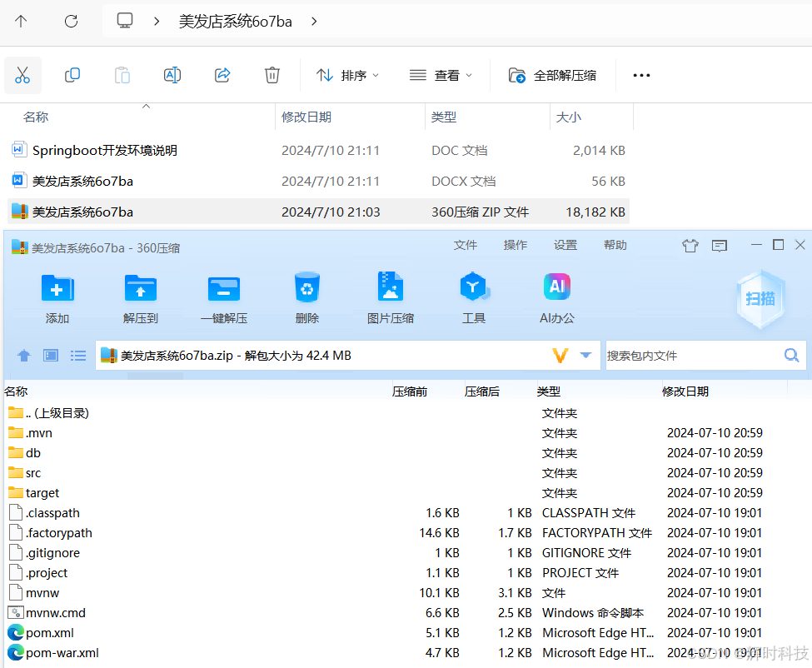812x668 pixels.
Task: Rename the selected file via toolbar icon
Action: 172,75
